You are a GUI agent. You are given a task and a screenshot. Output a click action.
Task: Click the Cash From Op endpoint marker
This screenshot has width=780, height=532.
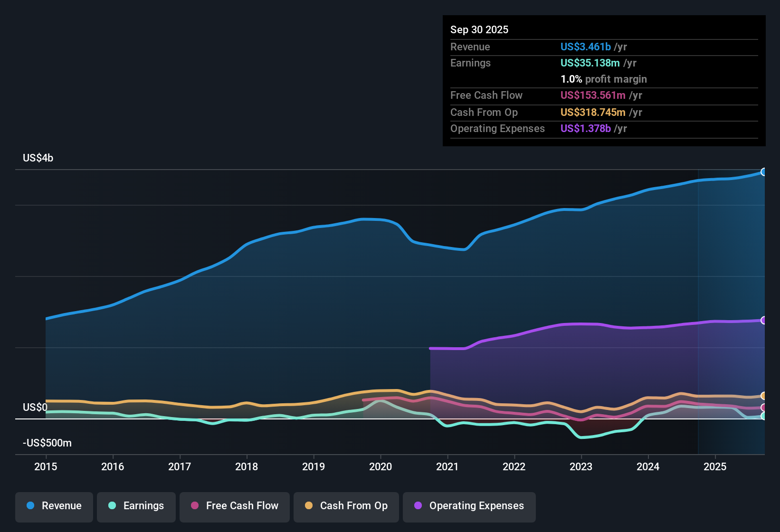[x=764, y=396]
